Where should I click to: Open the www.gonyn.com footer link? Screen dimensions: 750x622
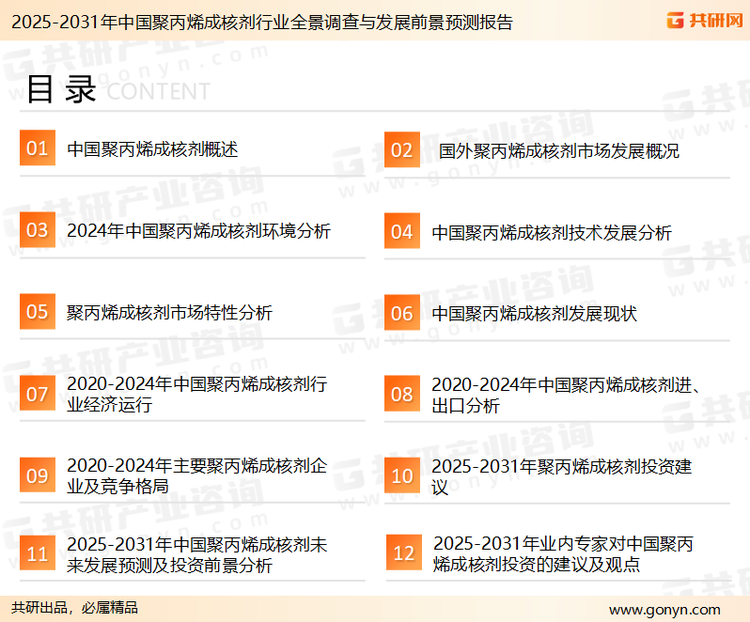665,610
